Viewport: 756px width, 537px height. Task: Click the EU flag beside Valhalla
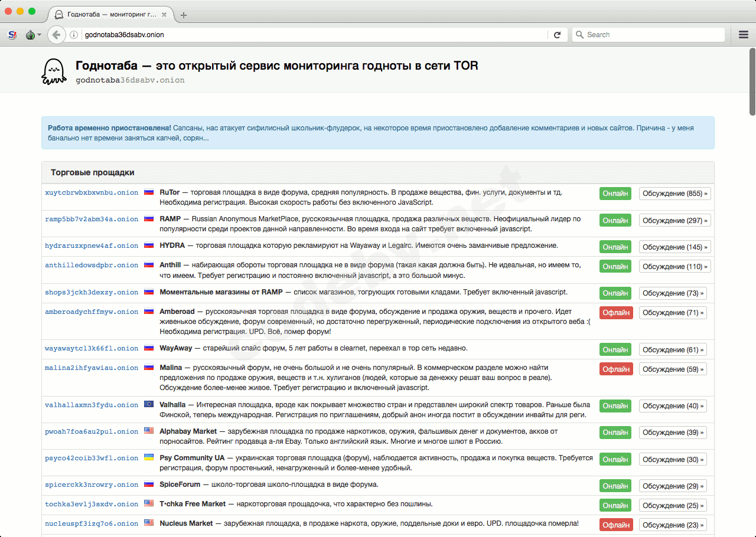[x=149, y=405]
